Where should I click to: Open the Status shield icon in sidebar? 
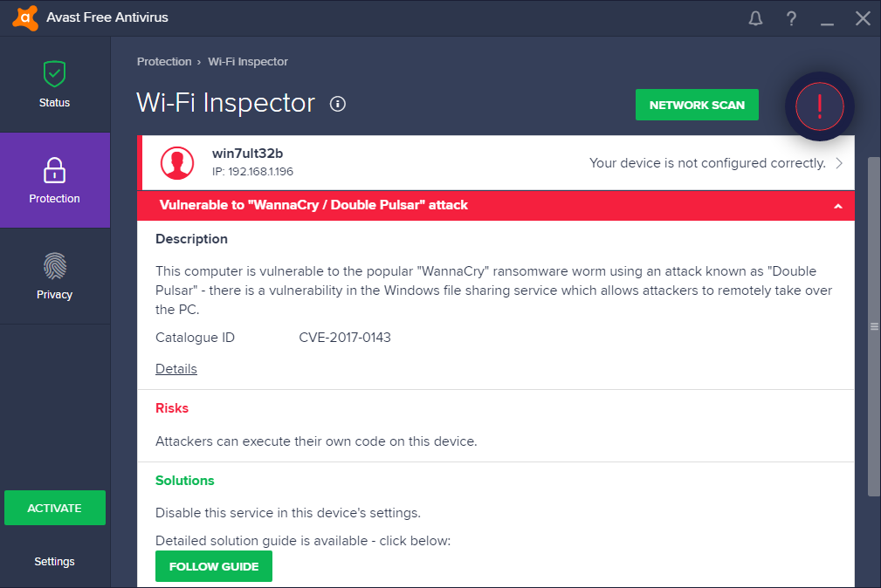[54, 75]
